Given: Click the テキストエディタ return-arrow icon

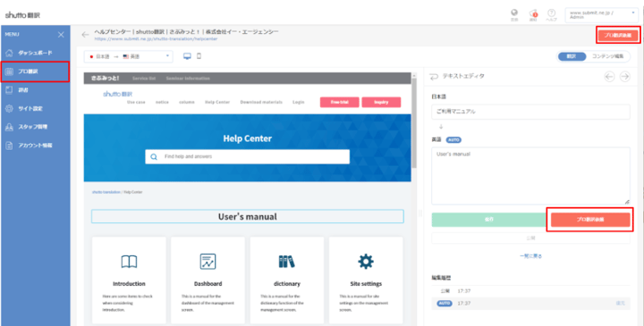Looking at the screenshot, I should click(x=434, y=77).
